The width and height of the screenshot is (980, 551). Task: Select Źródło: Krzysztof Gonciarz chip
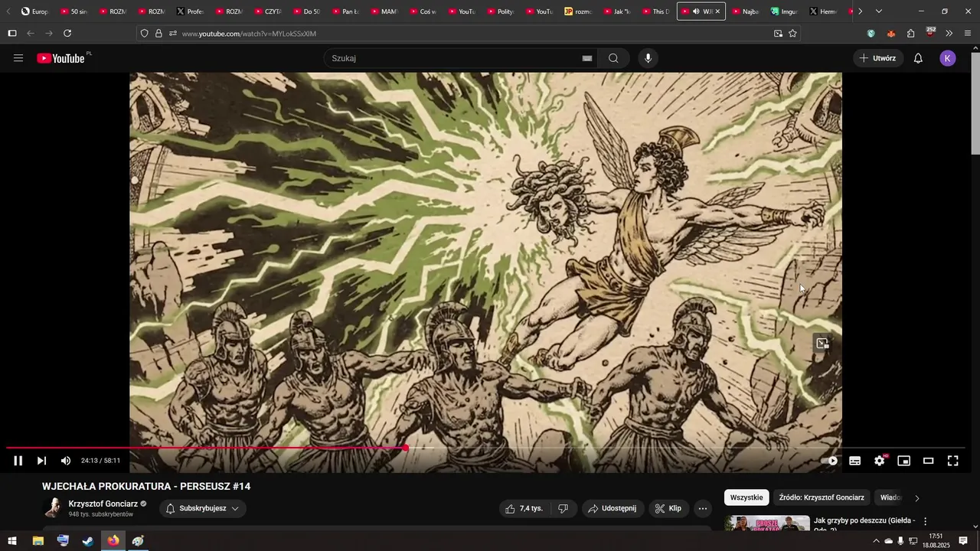click(x=822, y=497)
